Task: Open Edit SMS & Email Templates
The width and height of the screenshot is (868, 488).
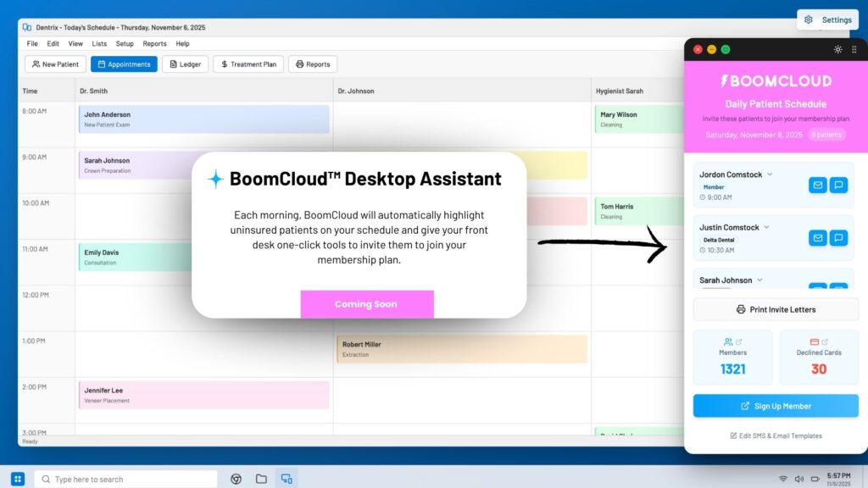Action: point(776,436)
